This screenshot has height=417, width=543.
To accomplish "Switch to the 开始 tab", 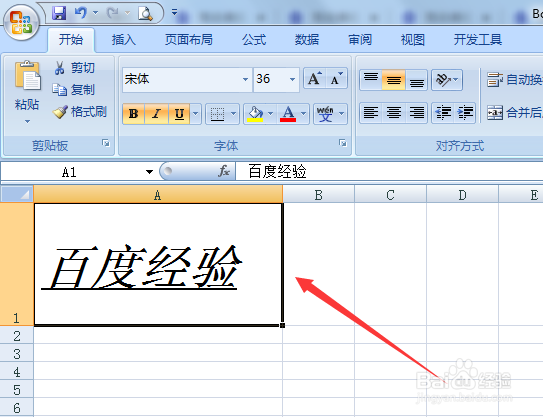I will tap(71, 39).
